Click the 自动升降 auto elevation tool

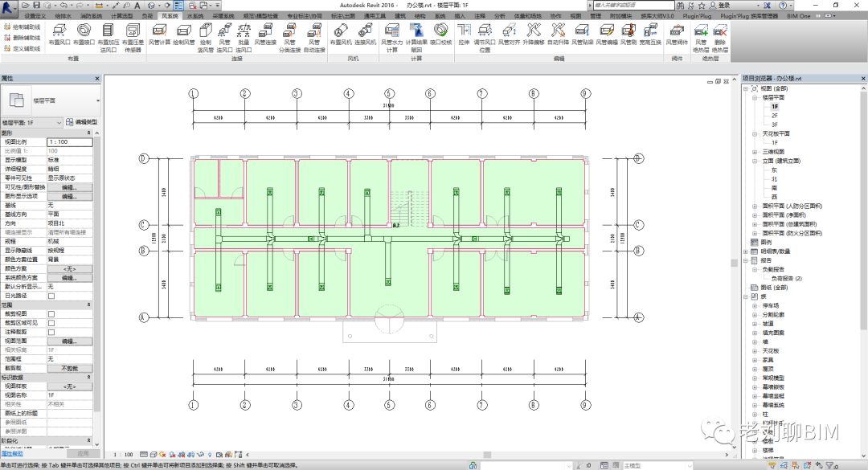pos(558,34)
